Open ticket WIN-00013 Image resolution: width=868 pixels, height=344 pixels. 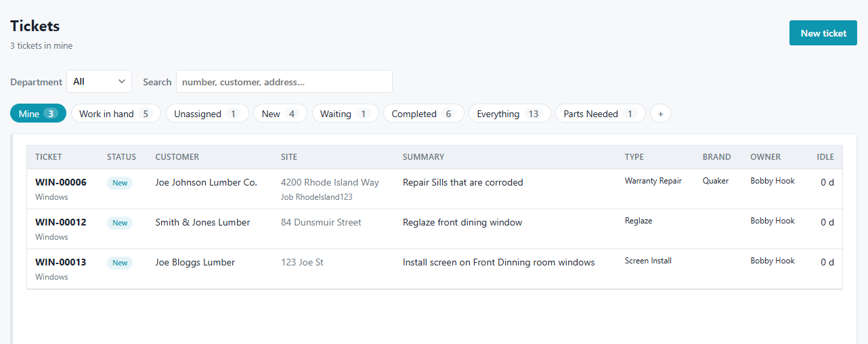tap(61, 262)
